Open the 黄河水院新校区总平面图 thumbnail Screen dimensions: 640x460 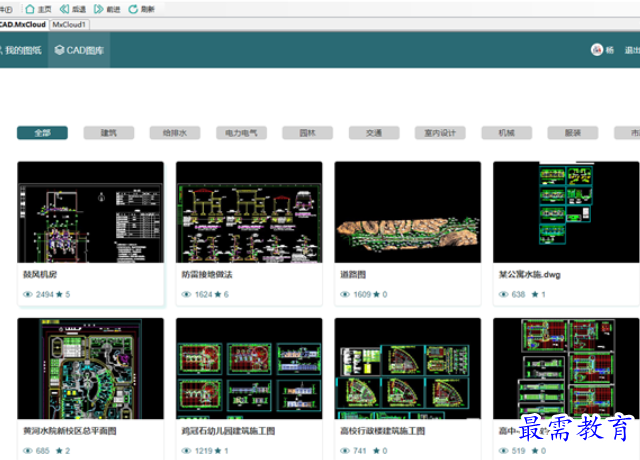91,369
